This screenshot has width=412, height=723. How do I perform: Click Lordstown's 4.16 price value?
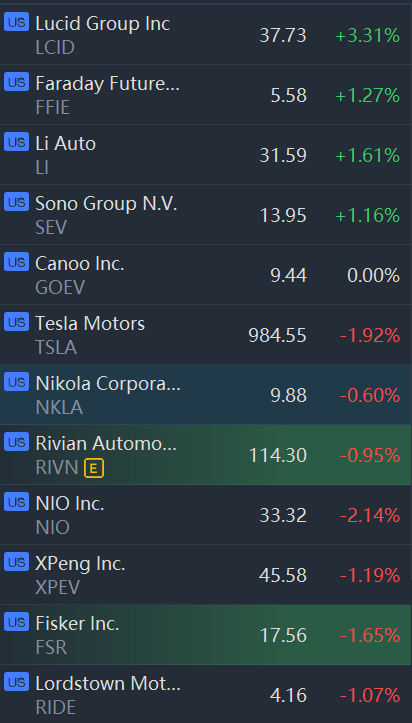point(288,695)
